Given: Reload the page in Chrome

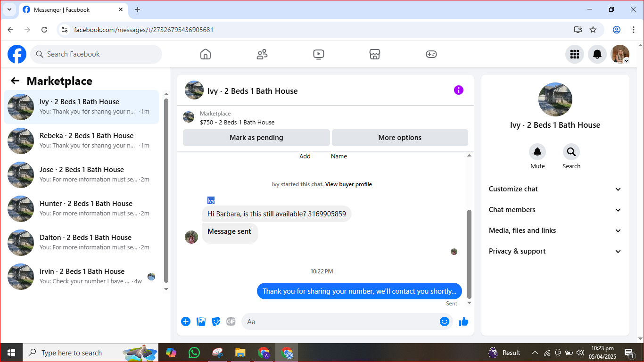Looking at the screenshot, I should tap(44, 30).
